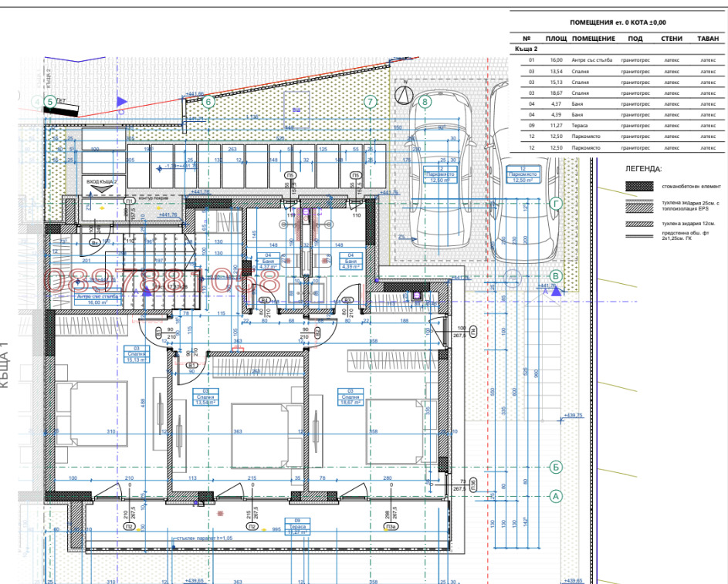Select grid axis marker 7
Screen dimensions: 728x584
point(370,102)
